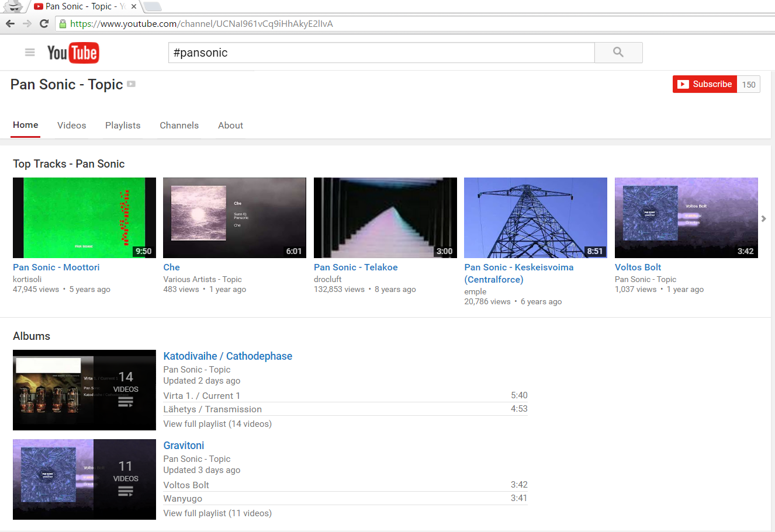Image resolution: width=775 pixels, height=532 pixels.
Task: Click the 5:40 track duration
Action: tap(519, 395)
